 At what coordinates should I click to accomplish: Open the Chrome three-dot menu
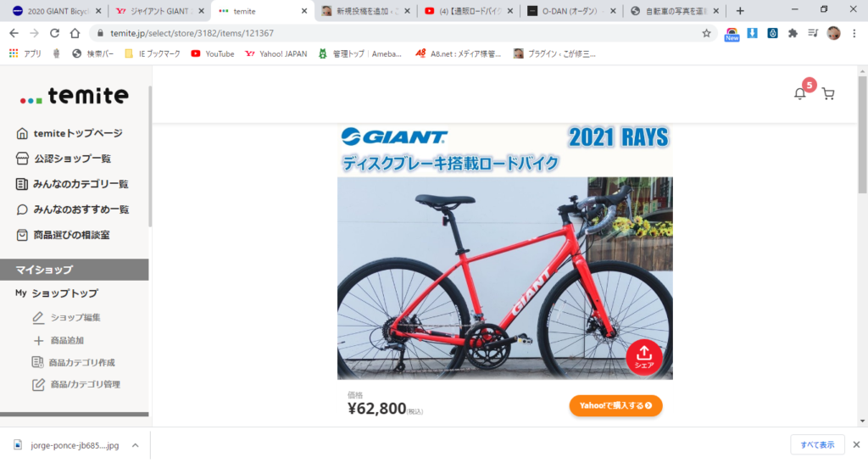854,33
